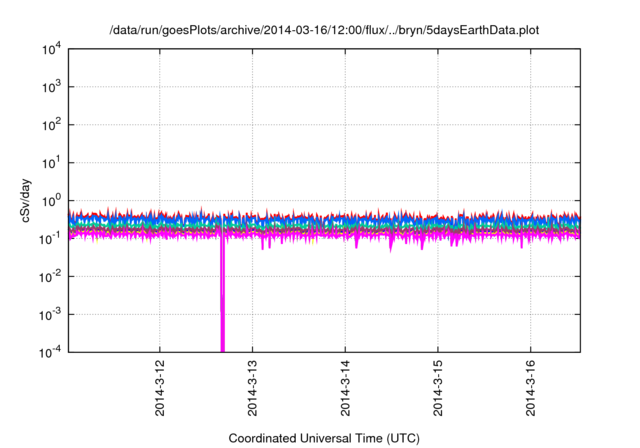Click the 10^3 y-axis tick label
Screen dimensions: 640x448
point(52,87)
